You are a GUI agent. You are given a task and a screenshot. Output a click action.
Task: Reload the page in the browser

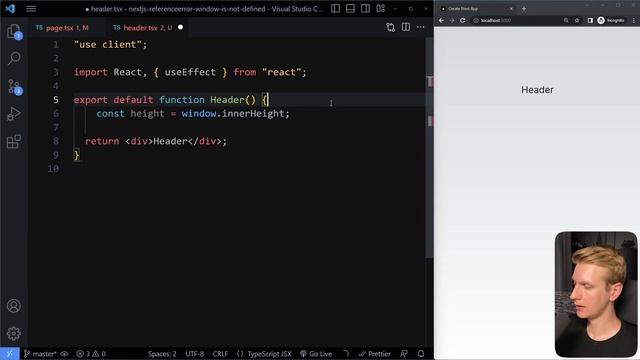(462, 20)
